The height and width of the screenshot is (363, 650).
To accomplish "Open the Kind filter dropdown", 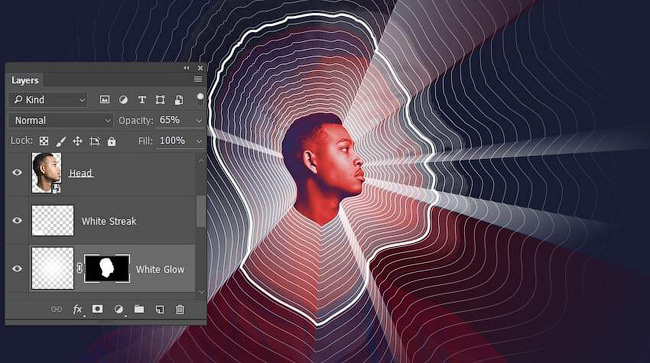I will (x=48, y=99).
